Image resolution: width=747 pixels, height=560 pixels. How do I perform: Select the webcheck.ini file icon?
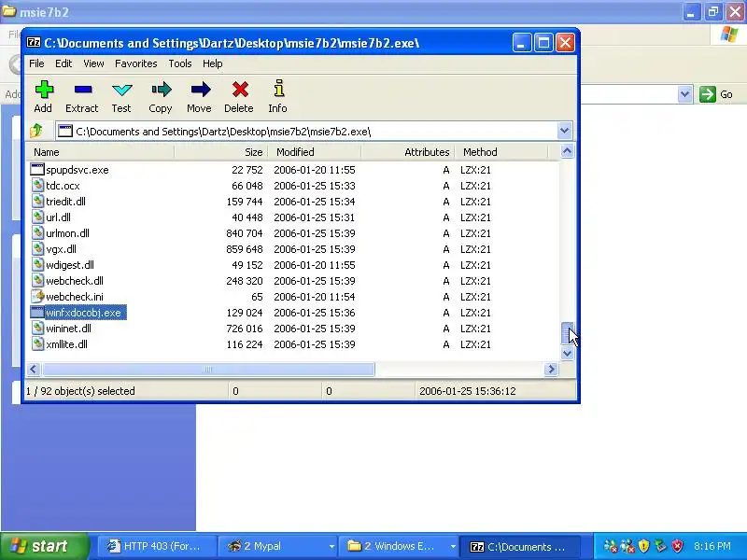point(37,297)
